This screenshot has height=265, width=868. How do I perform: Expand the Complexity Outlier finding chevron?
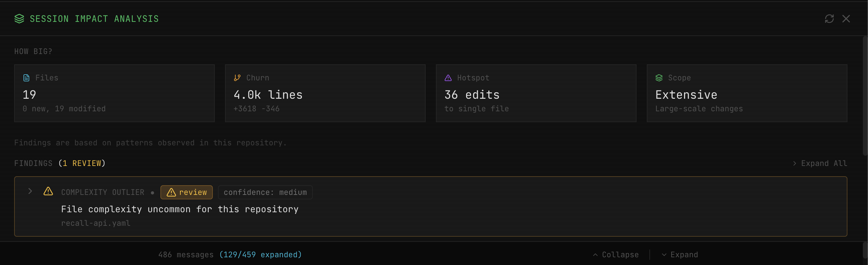pyautogui.click(x=30, y=191)
